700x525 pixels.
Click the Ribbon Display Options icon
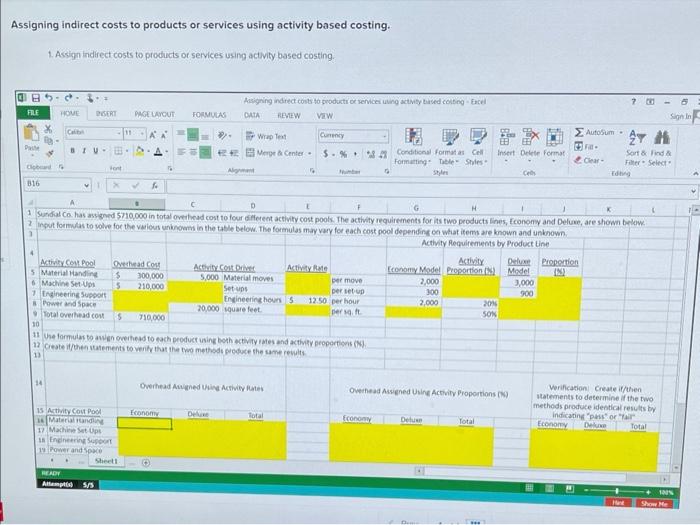click(650, 102)
